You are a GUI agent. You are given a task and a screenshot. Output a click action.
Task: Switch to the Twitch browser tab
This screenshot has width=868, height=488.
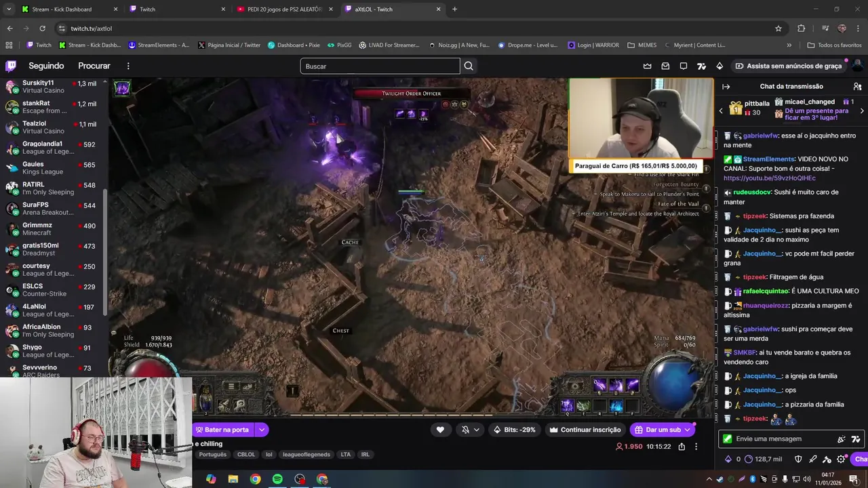pyautogui.click(x=178, y=9)
